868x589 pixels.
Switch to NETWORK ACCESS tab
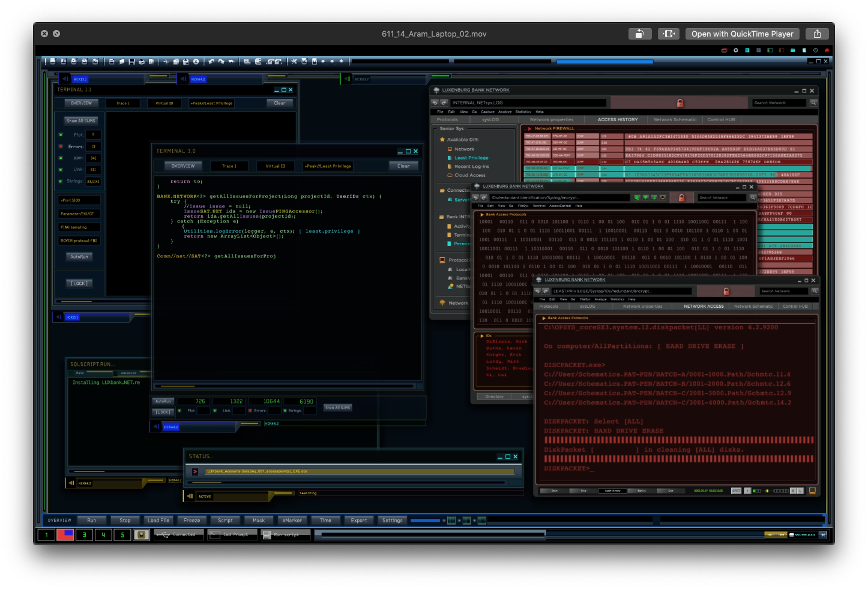[x=704, y=306]
